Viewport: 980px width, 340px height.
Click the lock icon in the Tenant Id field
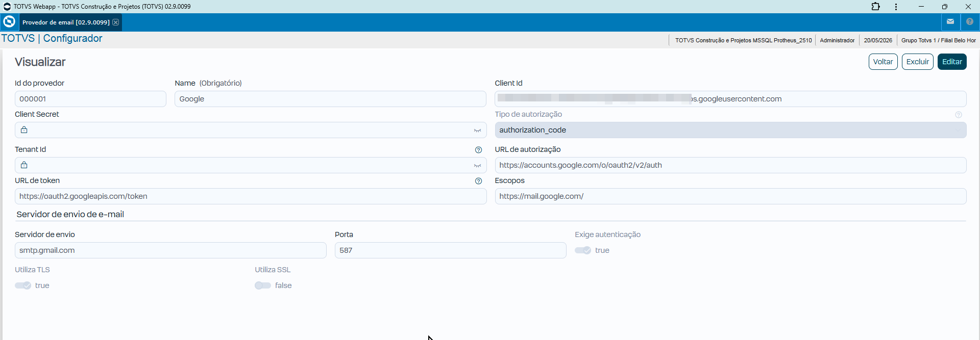click(24, 165)
